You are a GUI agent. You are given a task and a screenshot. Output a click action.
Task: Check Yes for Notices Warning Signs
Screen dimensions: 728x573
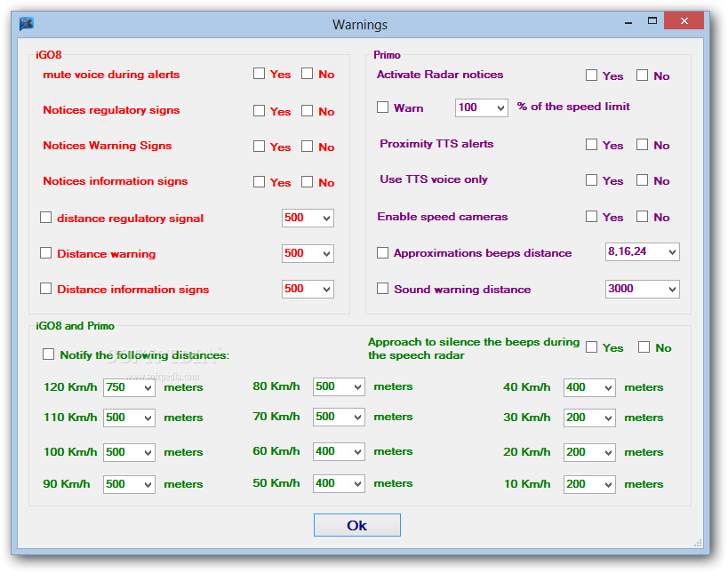tap(259, 147)
